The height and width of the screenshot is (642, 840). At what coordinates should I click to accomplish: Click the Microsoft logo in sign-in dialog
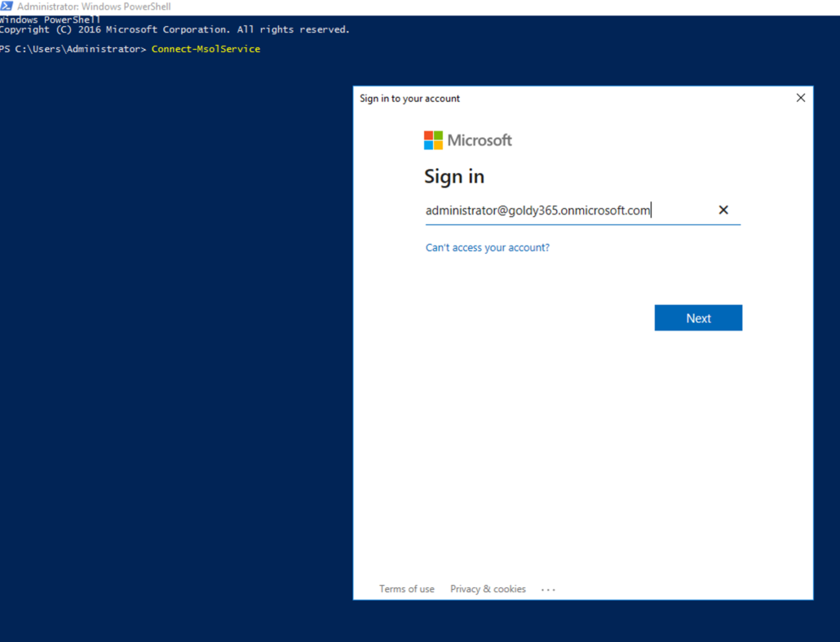click(x=467, y=140)
